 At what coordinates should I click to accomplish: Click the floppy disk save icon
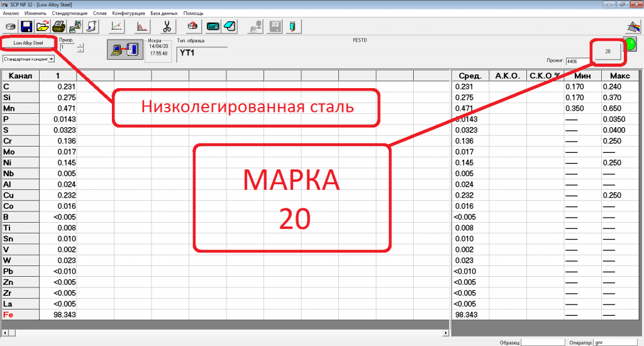[26, 26]
